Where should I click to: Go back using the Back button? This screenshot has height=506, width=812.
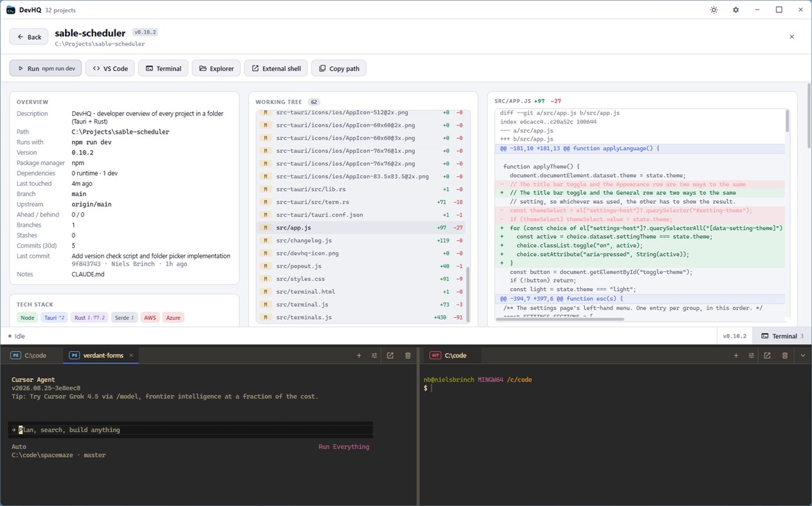(x=29, y=37)
